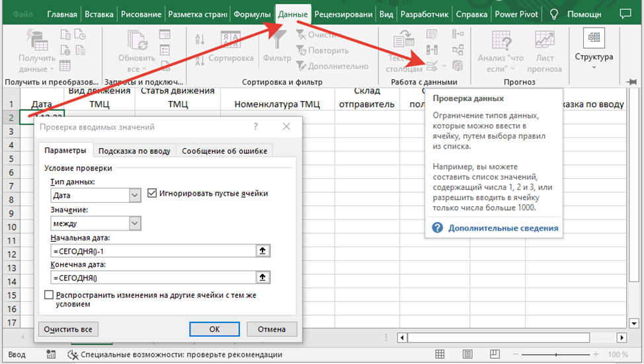Click the Flash Fill icon
The height and width of the screenshot is (364, 644).
coord(432,34)
